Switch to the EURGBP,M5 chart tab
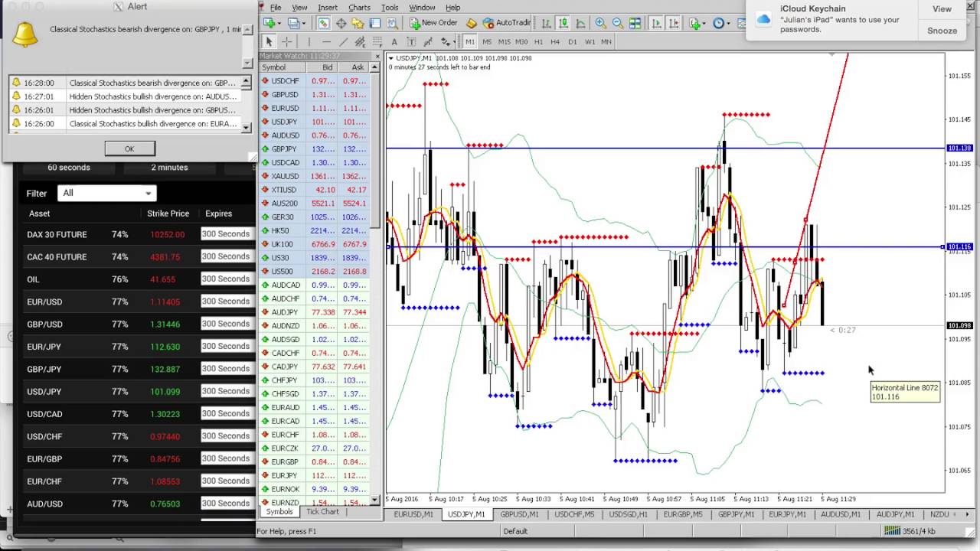 (x=682, y=514)
